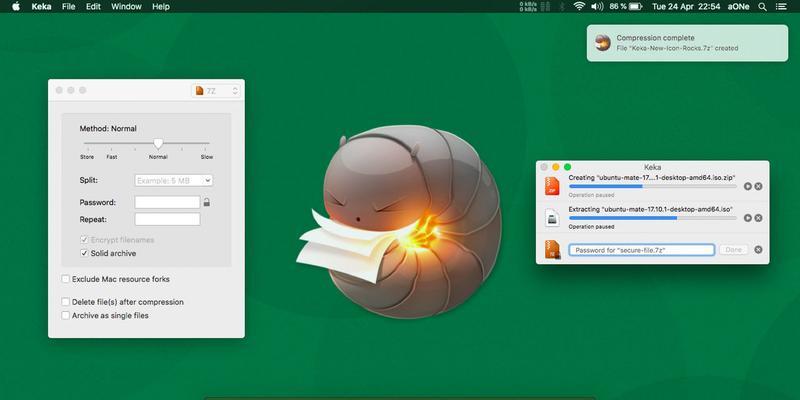Viewport: 800px width, 400px height.
Task: Zoom the Keka progress window
Action: [567, 167]
